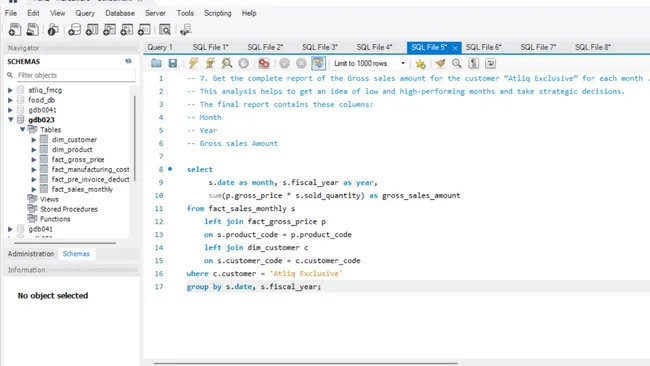Switch to the SQL File 8 tab
Screen dimensions: 650x366
pos(593,47)
